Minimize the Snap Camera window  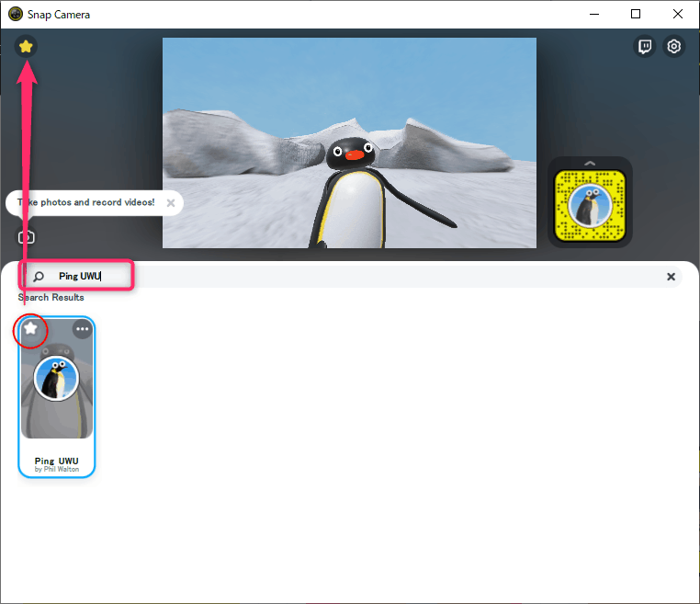(593, 15)
